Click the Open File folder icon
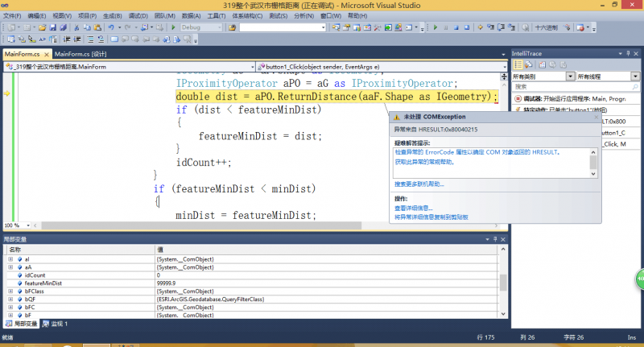Viewport: 644px width, 347px height. coord(41,27)
